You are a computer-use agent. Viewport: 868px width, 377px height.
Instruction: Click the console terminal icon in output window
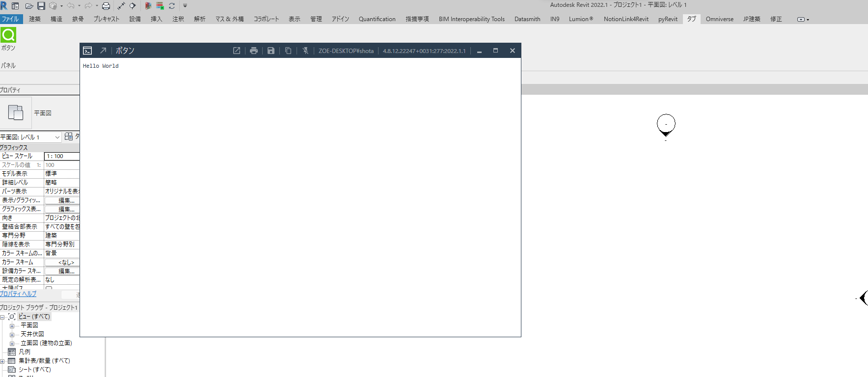[x=87, y=51]
